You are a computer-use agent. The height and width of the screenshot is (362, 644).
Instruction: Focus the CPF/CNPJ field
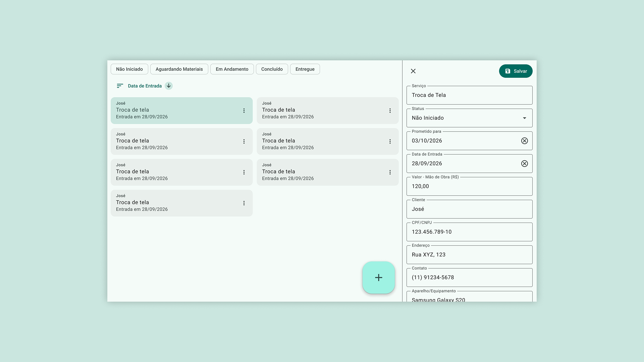[470, 232]
